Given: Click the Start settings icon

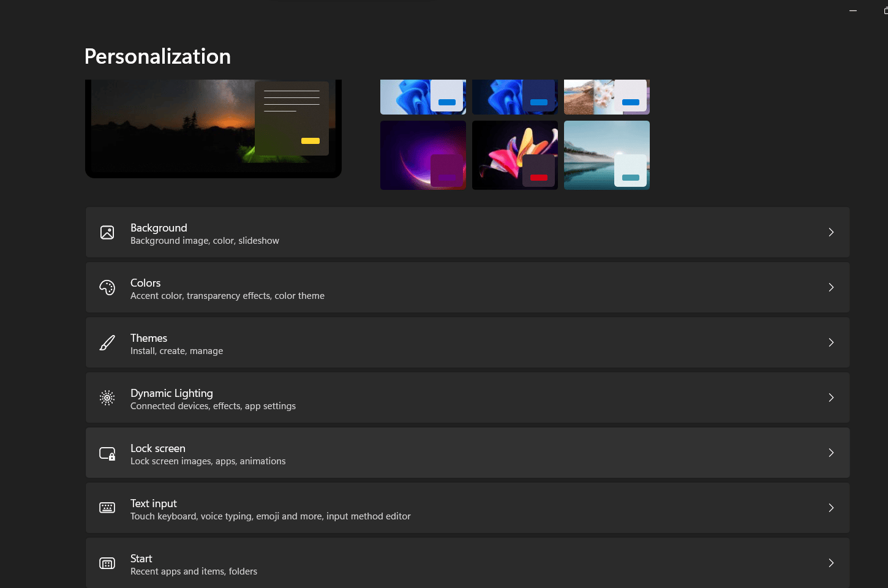Looking at the screenshot, I should point(107,563).
